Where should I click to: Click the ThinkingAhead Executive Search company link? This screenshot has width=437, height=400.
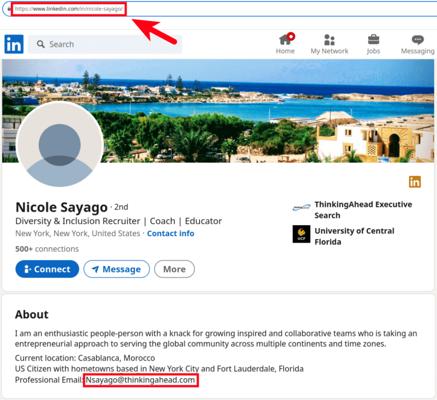363,210
